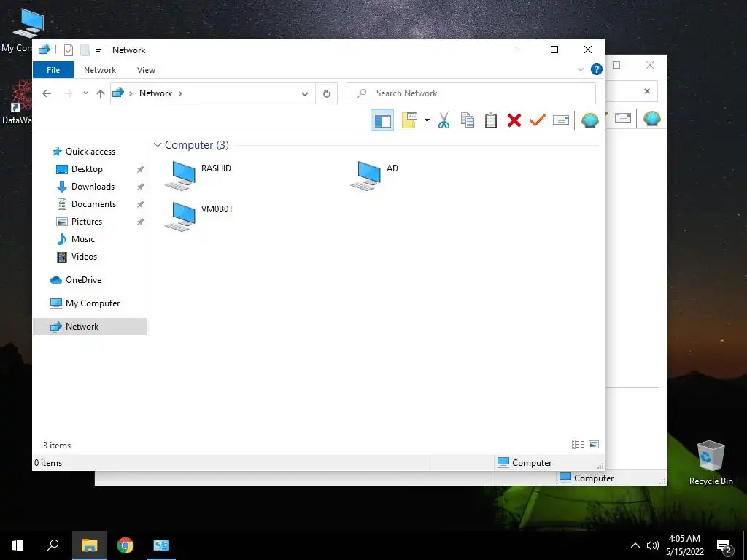Open My Computer in the navigation pane
This screenshot has height=560, width=747.
click(x=93, y=303)
